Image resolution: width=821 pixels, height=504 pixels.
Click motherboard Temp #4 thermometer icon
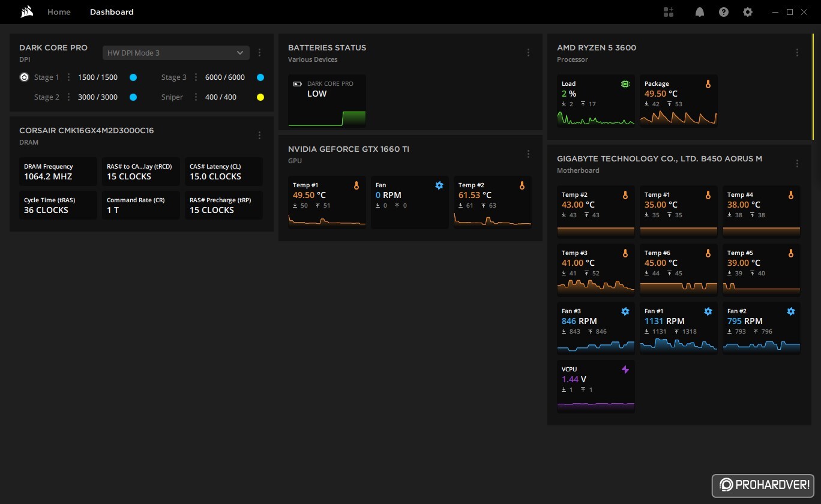[791, 196]
